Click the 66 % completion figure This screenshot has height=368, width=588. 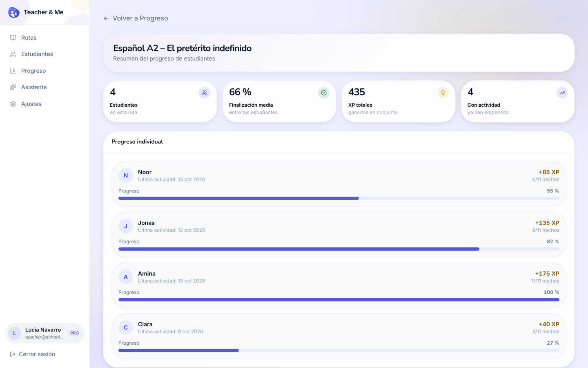pos(240,92)
